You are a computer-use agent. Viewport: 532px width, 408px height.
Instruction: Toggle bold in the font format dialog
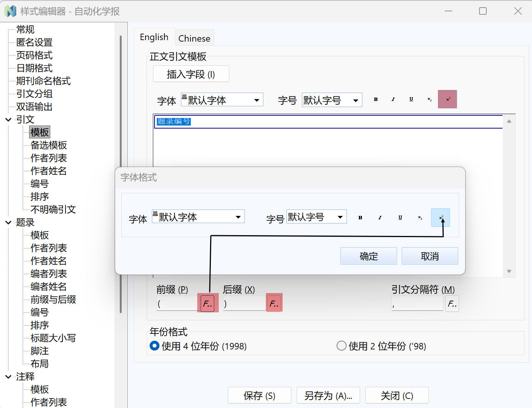[360, 218]
